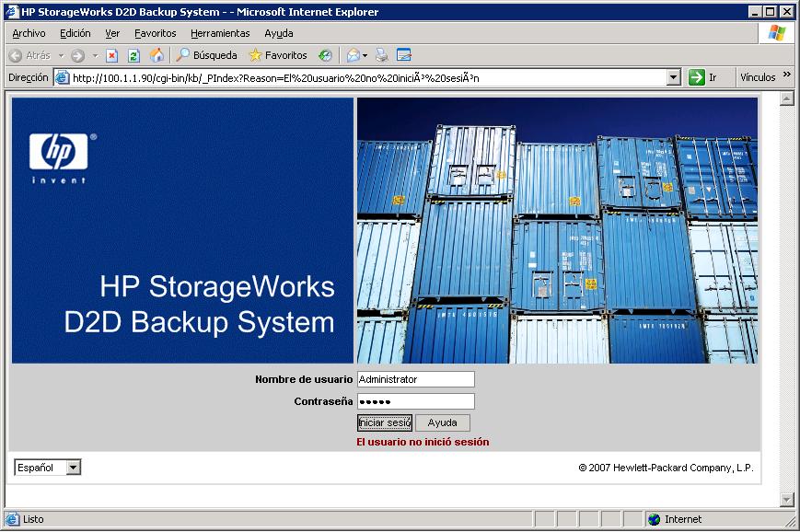
Task: Click the Edit page toolbar icon
Action: [x=403, y=55]
